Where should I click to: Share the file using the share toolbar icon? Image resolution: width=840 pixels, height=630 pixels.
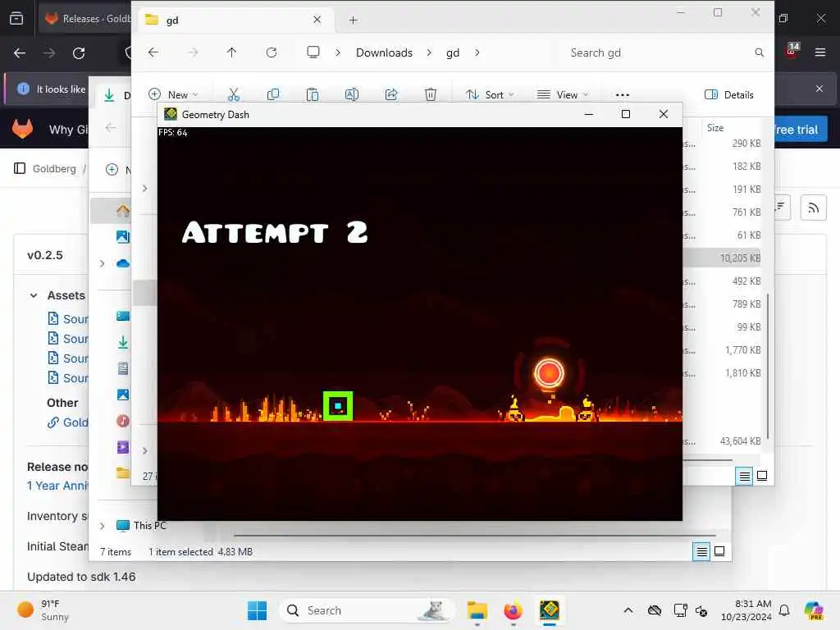[391, 95]
